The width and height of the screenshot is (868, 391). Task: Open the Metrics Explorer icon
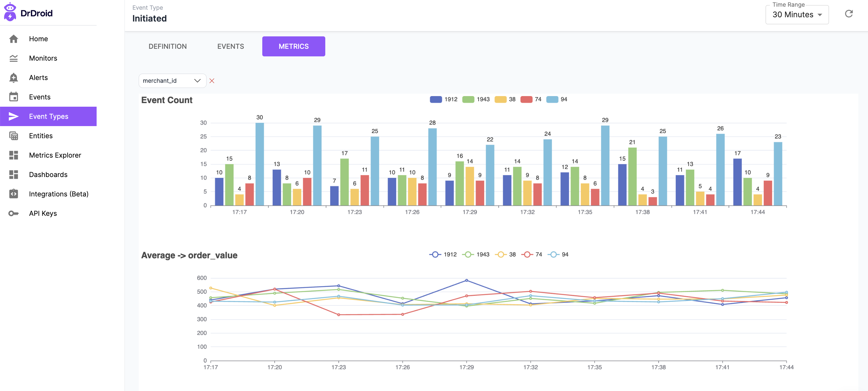click(14, 155)
